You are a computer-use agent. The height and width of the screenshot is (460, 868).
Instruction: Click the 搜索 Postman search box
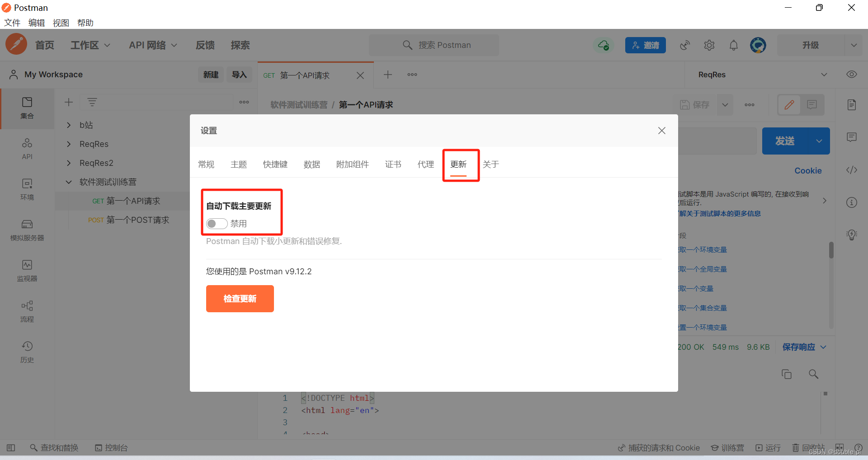[434, 45]
